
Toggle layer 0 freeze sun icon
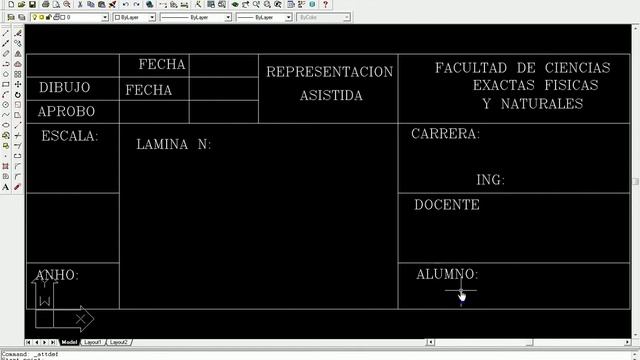point(42,17)
